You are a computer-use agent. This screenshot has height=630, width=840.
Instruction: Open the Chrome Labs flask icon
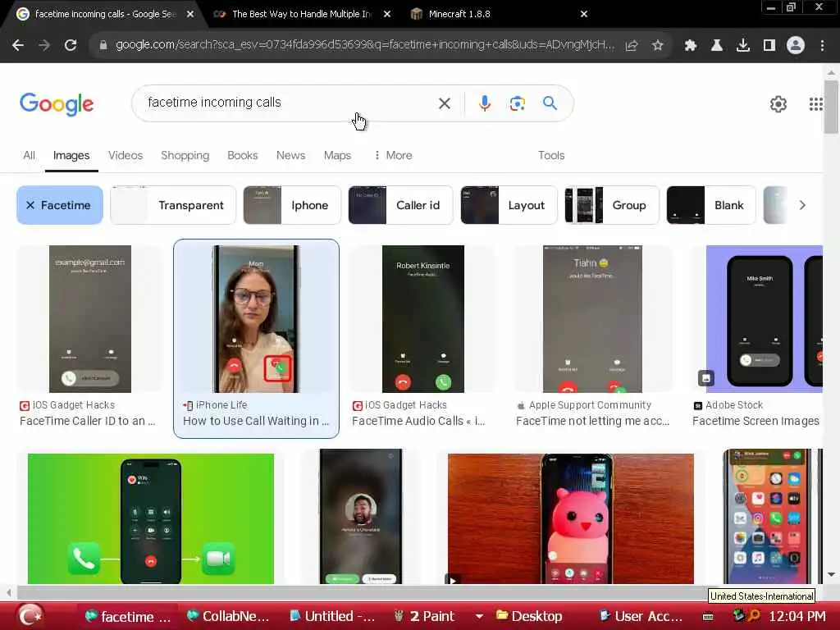[716, 46]
